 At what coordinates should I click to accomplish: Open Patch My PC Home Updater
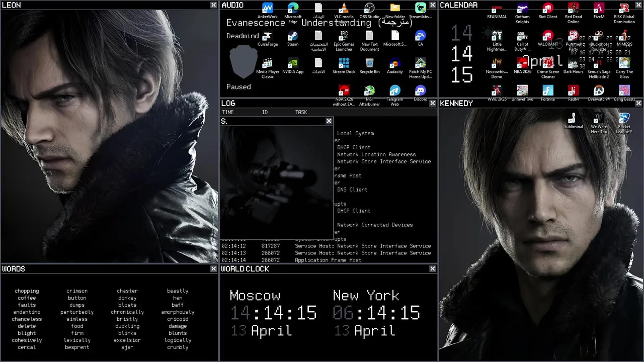point(421,68)
